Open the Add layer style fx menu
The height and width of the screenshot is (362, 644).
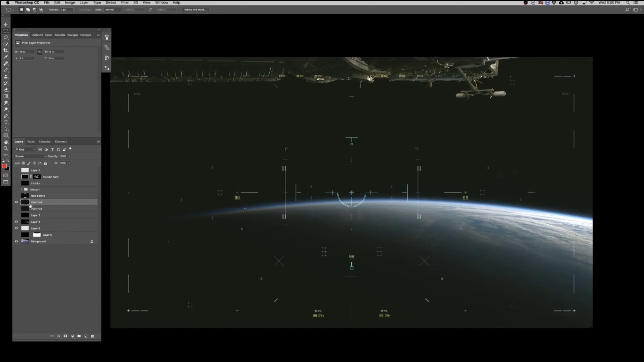pyautogui.click(x=58, y=336)
